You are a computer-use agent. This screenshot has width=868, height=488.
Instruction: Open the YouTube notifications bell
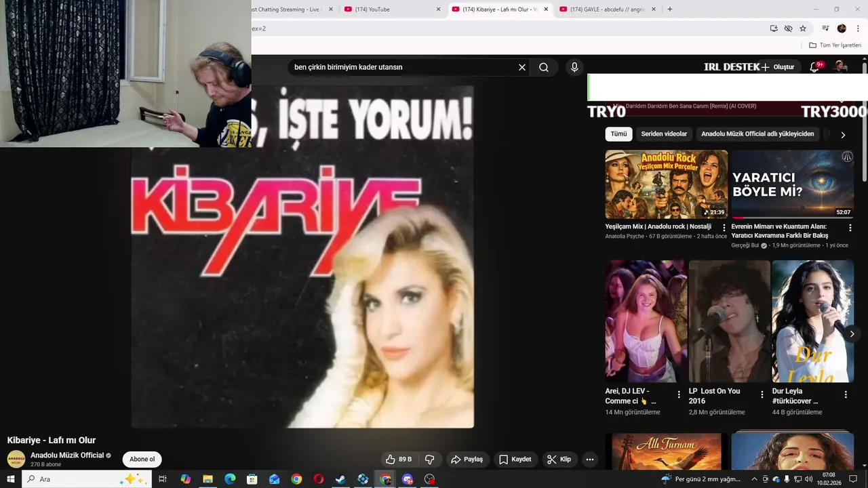[x=814, y=67]
